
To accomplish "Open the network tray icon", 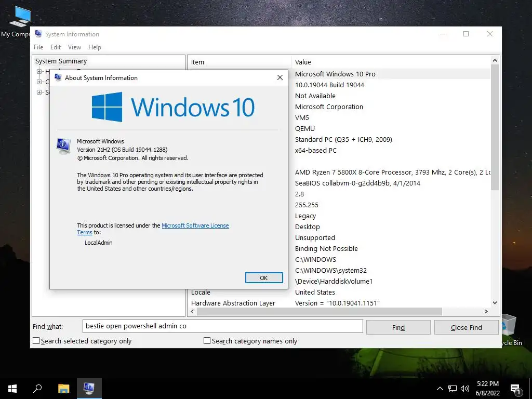I will point(453,389).
